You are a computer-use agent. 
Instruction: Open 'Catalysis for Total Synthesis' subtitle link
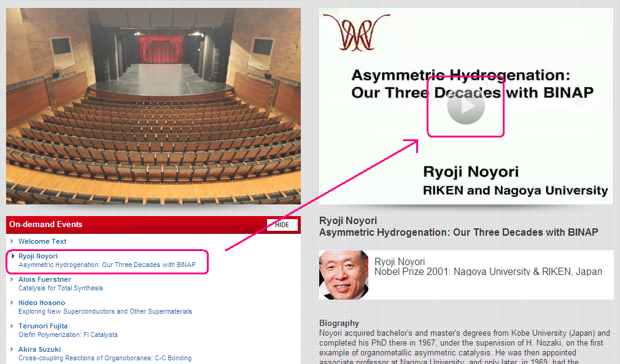coord(61,288)
